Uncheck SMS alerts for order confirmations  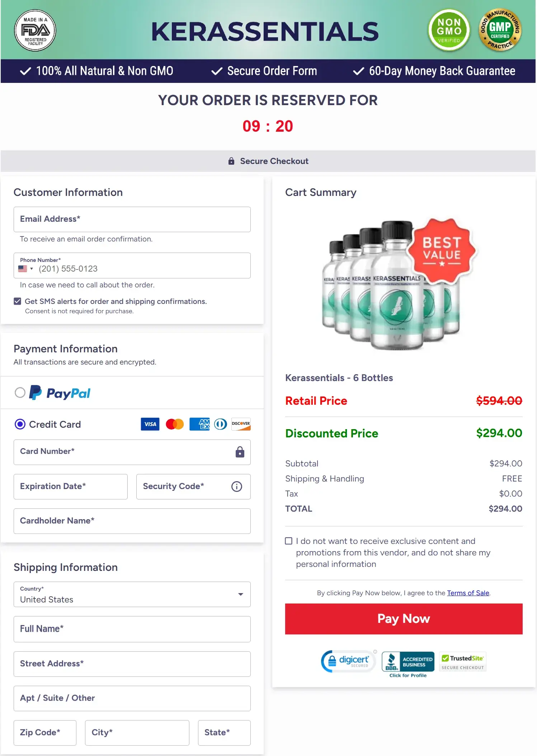17,301
